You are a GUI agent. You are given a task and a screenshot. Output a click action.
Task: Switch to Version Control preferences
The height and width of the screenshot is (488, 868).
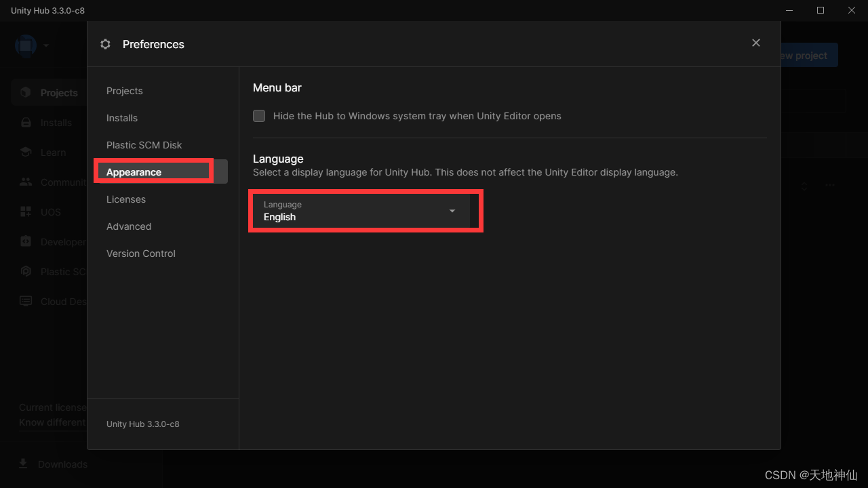click(x=141, y=253)
